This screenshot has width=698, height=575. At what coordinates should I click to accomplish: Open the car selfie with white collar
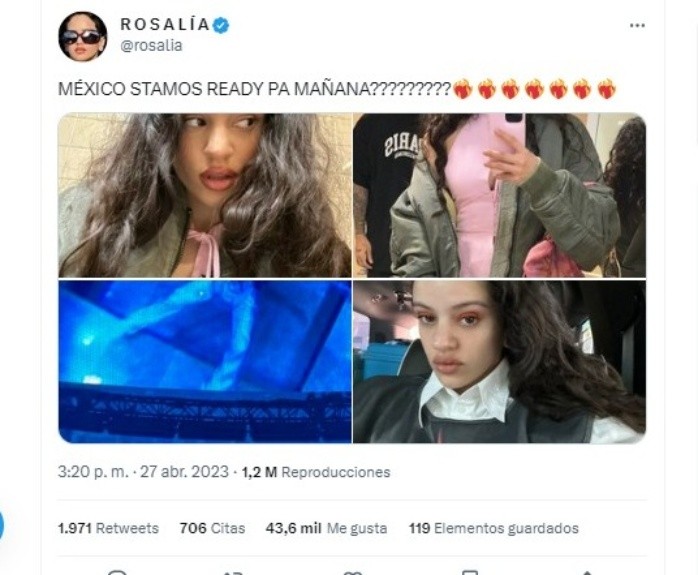[499, 361]
